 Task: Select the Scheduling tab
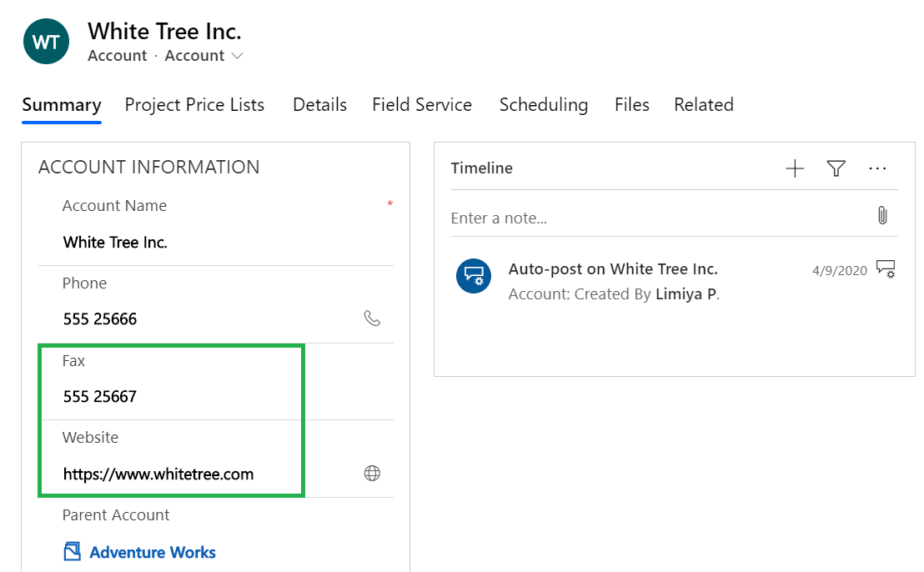pos(544,105)
